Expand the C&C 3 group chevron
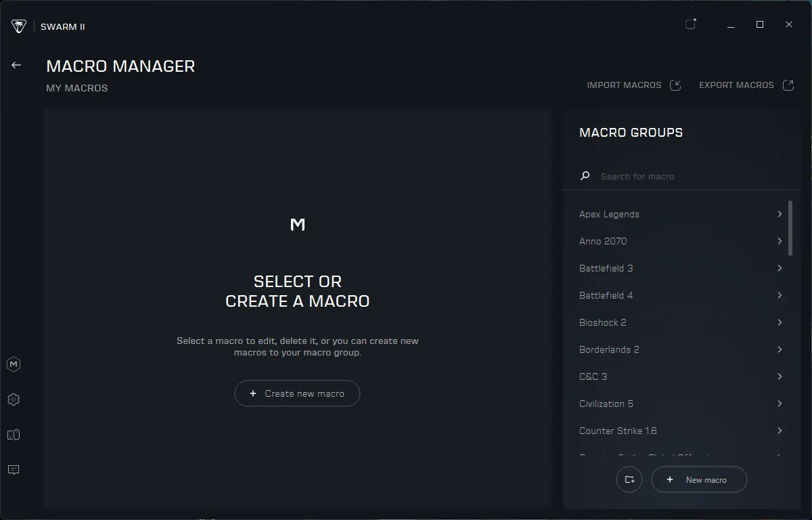The image size is (812, 520). click(x=780, y=376)
